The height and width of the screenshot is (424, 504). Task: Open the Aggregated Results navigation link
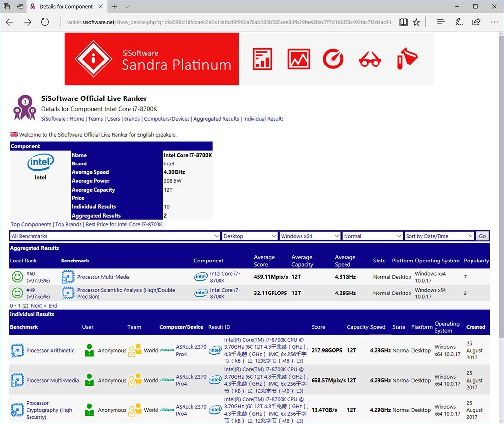217,119
